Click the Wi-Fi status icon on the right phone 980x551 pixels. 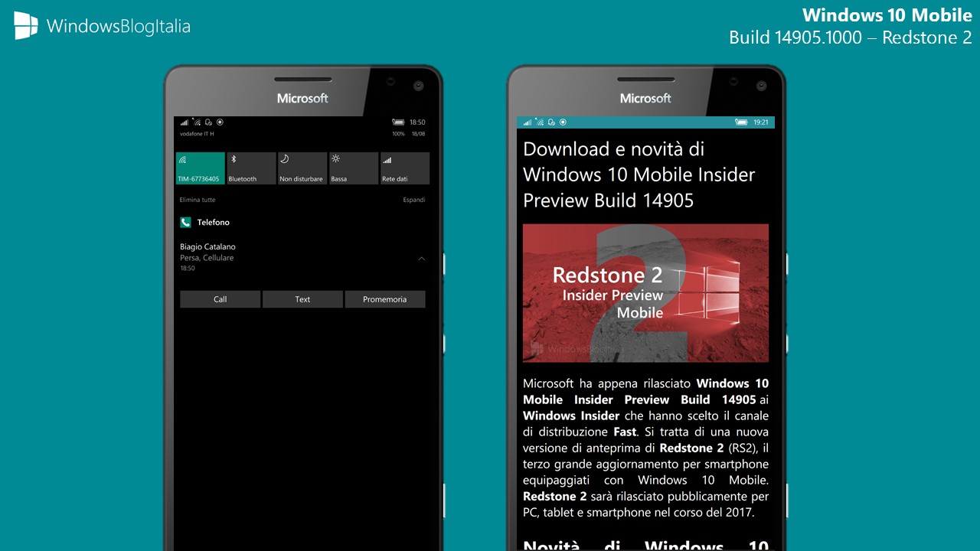[539, 122]
